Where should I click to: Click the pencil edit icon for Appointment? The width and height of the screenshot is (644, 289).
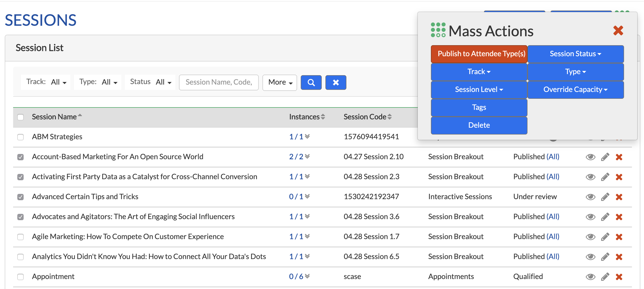(605, 277)
